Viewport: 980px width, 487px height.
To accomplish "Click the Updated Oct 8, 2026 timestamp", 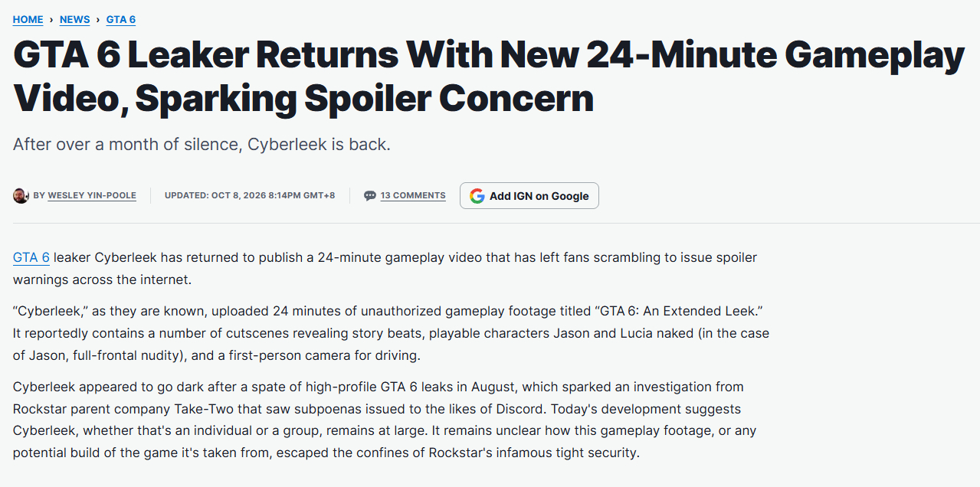I will pyautogui.click(x=250, y=195).
